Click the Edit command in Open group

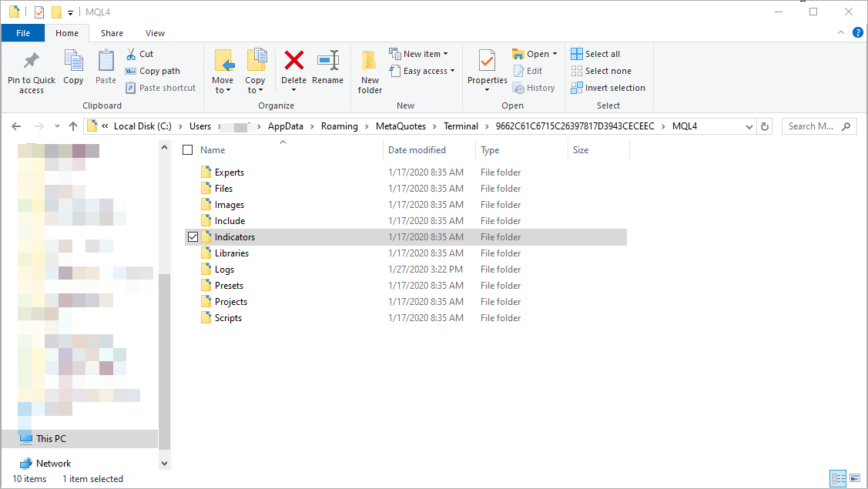click(x=528, y=71)
